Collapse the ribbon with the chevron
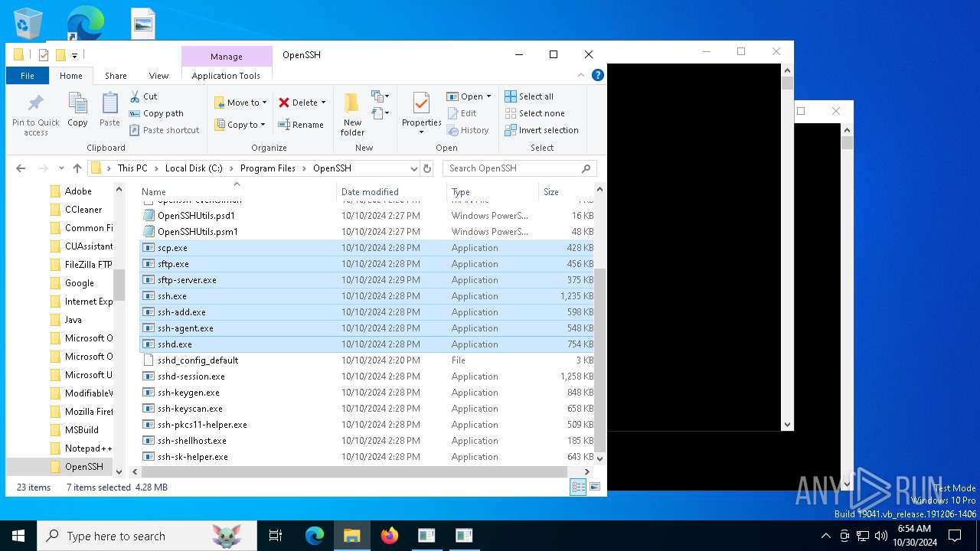Viewport: 980px width, 551px height. point(581,75)
